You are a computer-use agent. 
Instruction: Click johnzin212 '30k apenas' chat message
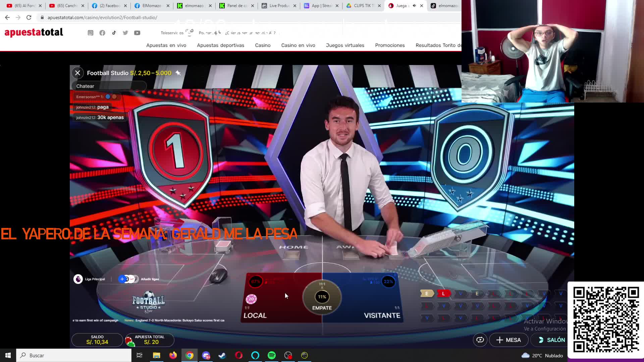[x=100, y=117]
